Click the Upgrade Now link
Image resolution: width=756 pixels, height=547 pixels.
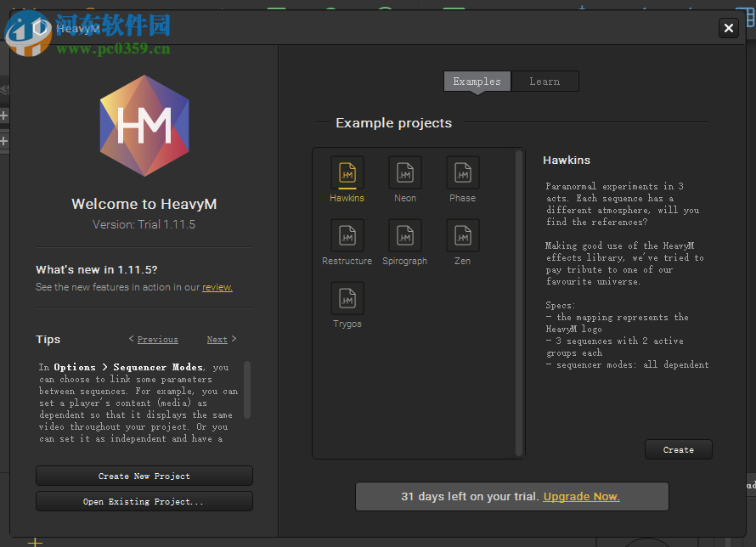tap(582, 496)
